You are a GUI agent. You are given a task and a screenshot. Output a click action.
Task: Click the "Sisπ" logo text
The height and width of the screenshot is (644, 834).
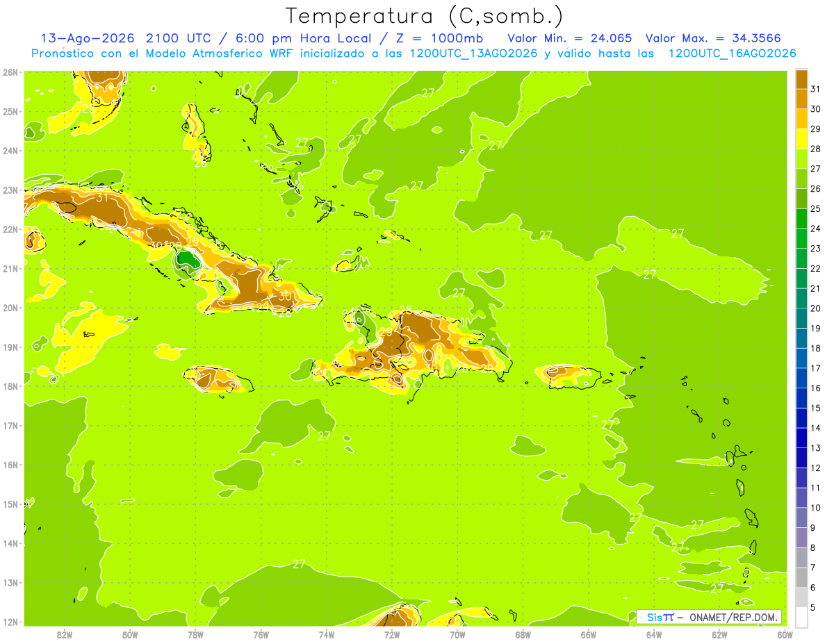pyautogui.click(x=660, y=617)
